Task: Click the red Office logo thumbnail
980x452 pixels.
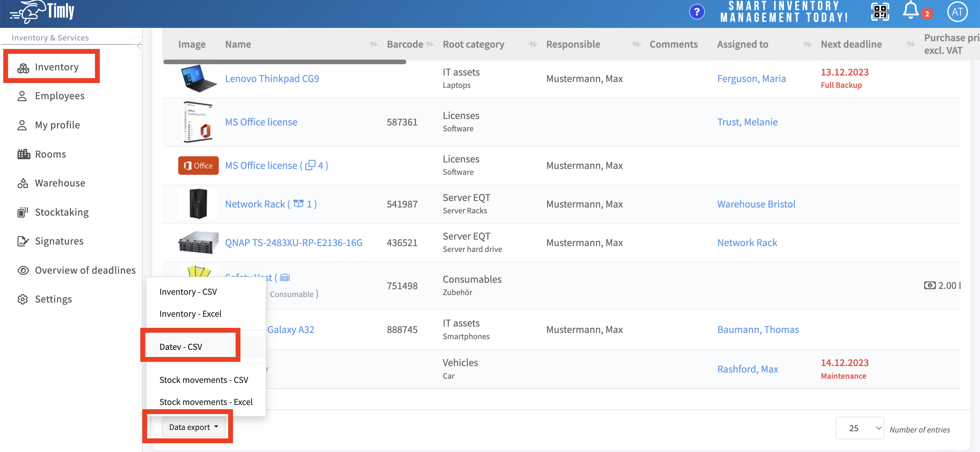Action: [198, 165]
